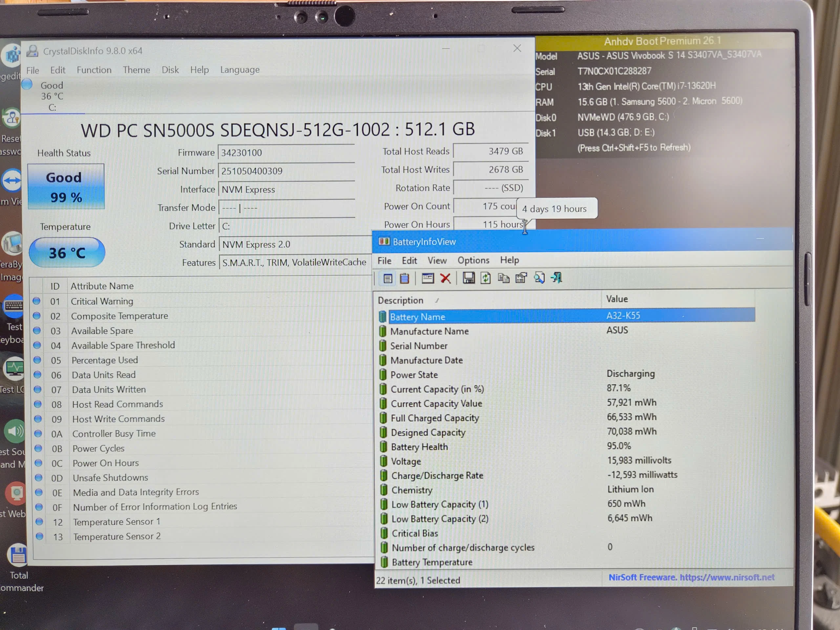Select the Power State row showing Discharging
The image size is (840, 630).
pos(567,374)
